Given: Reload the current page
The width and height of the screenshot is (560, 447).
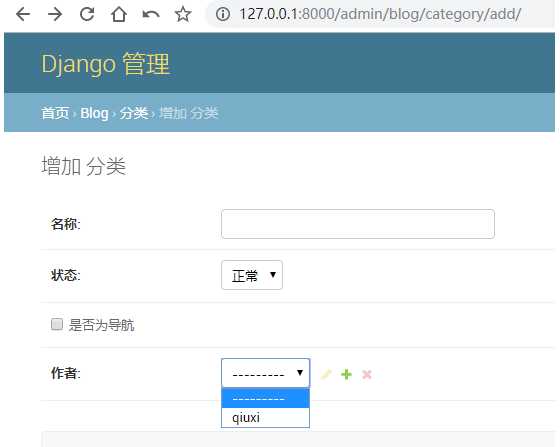Looking at the screenshot, I should click(x=87, y=14).
